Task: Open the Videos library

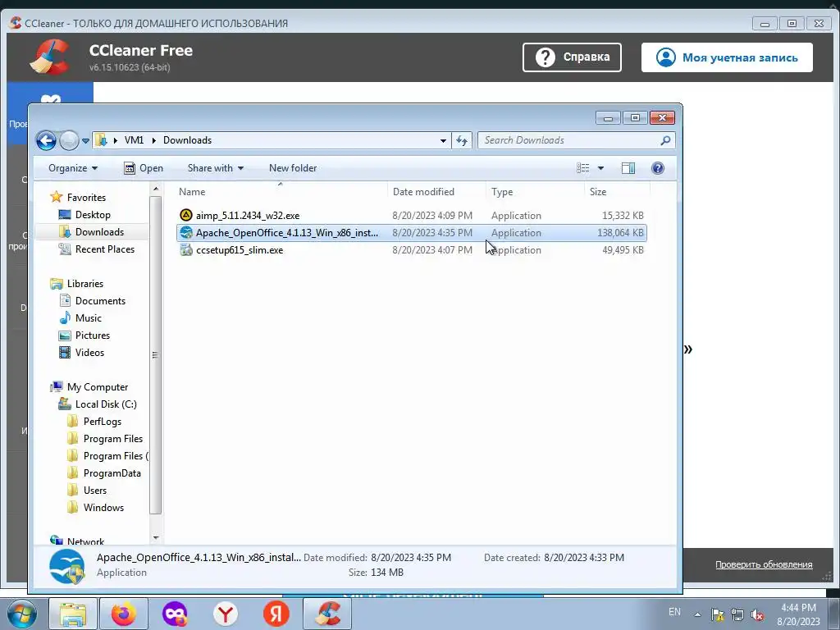Action: (x=89, y=353)
